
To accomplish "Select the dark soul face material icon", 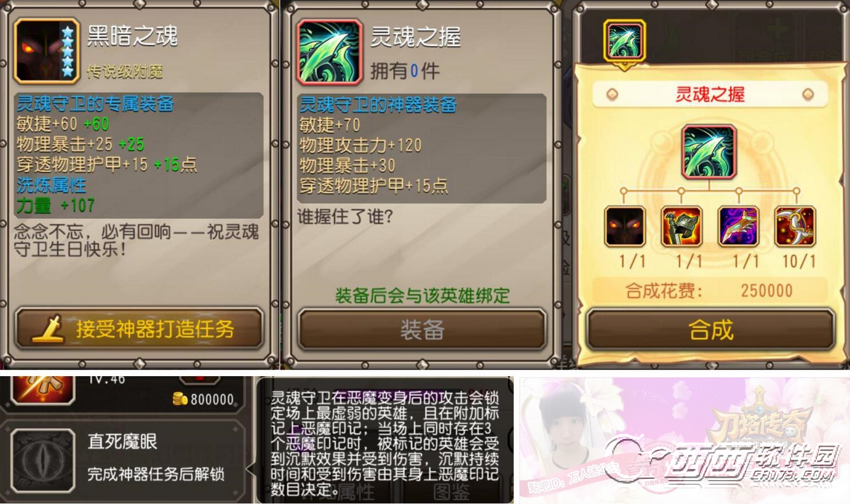I will click(625, 227).
